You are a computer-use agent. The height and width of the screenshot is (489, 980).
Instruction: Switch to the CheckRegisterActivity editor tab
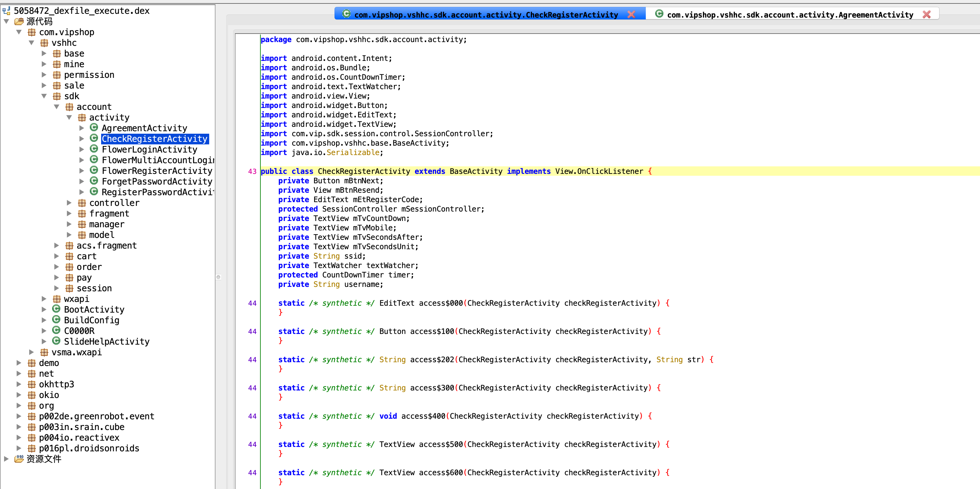click(486, 14)
